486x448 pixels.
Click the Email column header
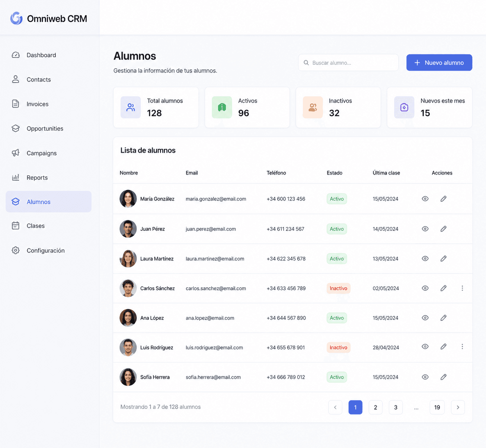click(192, 173)
